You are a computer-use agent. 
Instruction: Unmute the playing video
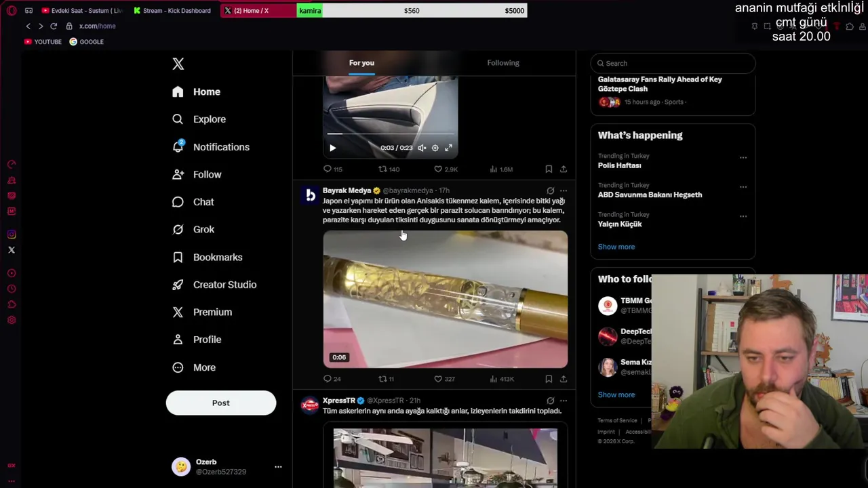click(422, 148)
